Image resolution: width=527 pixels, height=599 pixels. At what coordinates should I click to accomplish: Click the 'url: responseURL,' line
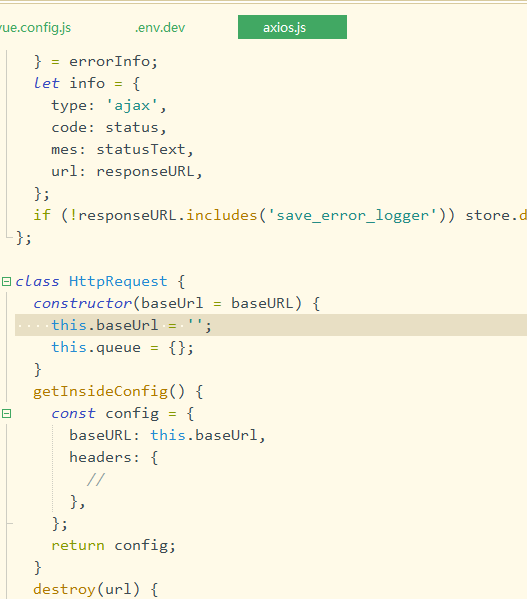click(x=127, y=172)
